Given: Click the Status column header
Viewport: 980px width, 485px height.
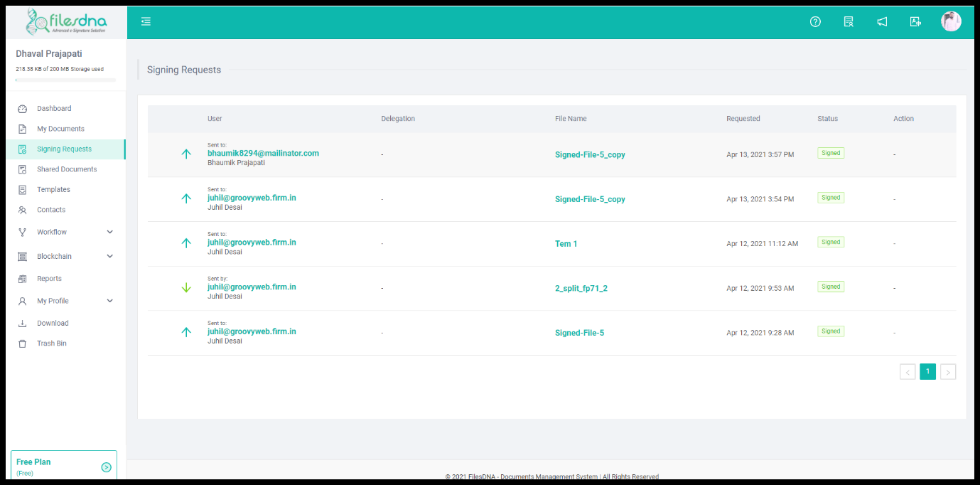Looking at the screenshot, I should pos(827,119).
